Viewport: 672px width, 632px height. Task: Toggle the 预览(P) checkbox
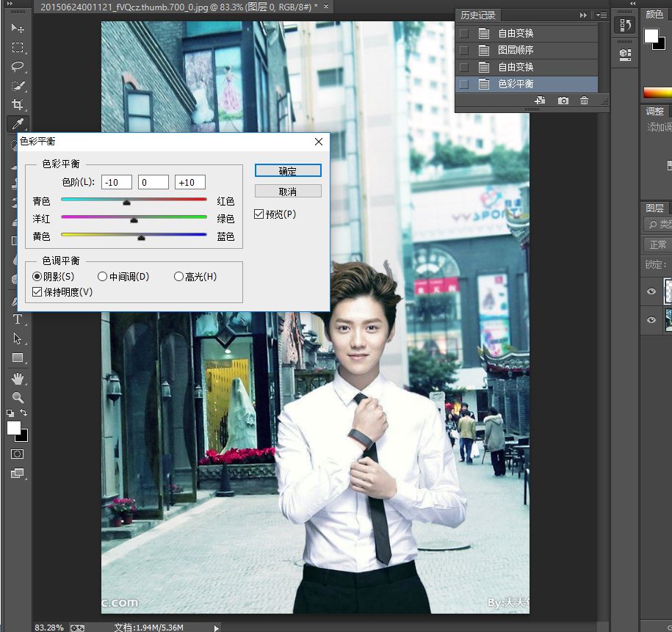[x=259, y=214]
